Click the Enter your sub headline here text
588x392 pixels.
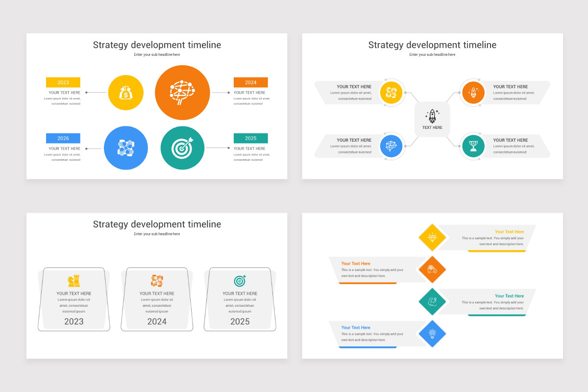(x=157, y=54)
